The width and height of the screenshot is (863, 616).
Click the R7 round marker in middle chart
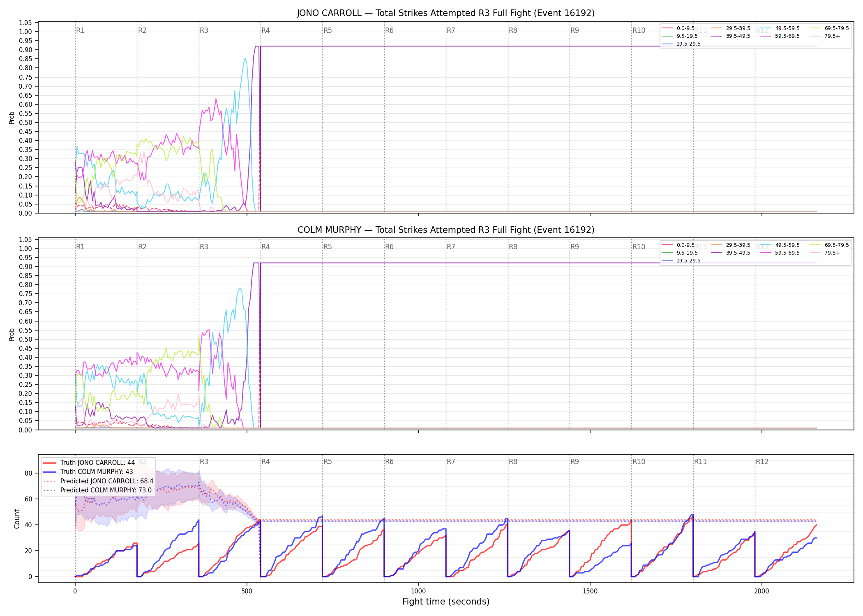pos(451,247)
